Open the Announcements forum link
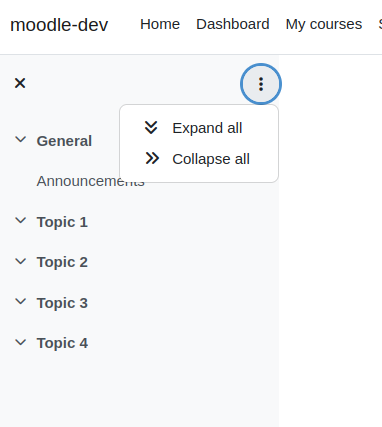382x427 pixels. pyautogui.click(x=78, y=181)
